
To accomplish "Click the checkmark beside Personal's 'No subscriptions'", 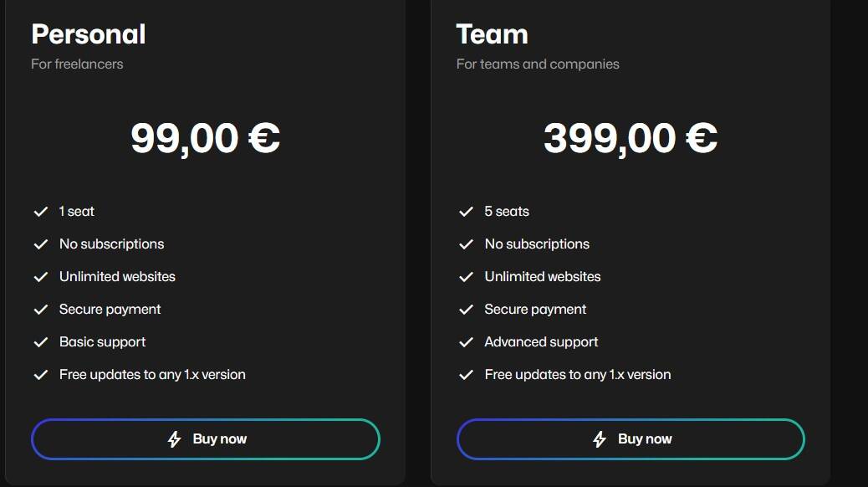I will coord(40,243).
